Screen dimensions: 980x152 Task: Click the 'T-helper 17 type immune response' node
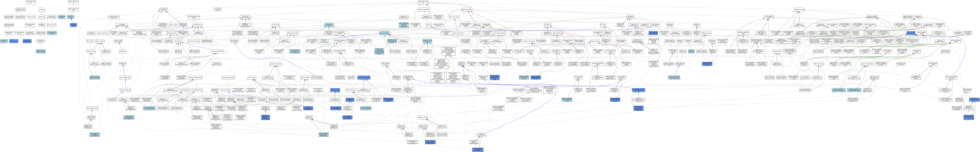click(x=461, y=64)
